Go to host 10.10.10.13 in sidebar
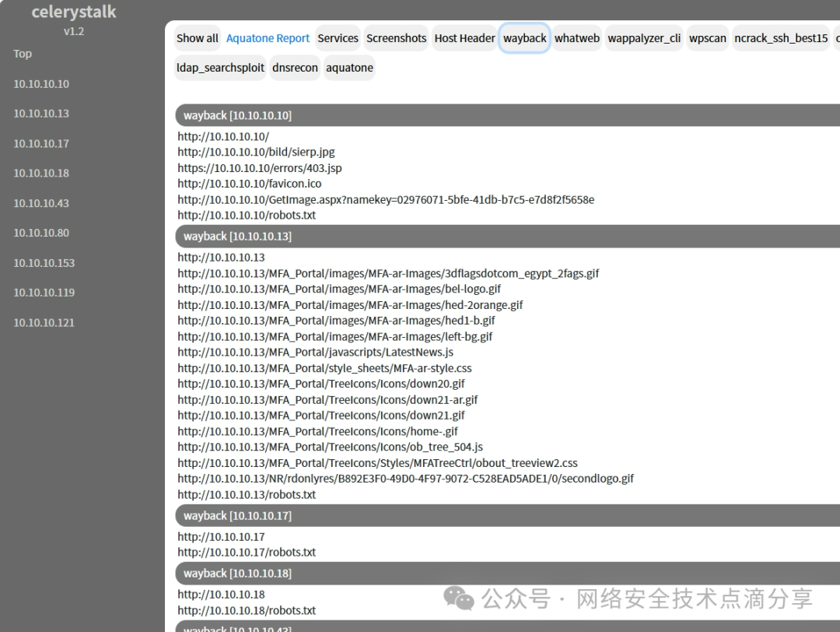840x632 pixels. pos(41,113)
